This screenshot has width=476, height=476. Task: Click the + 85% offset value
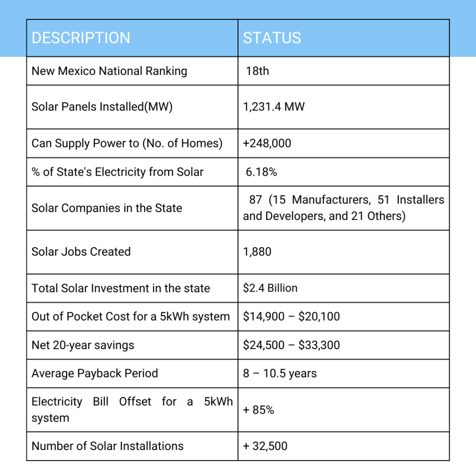[258, 410]
